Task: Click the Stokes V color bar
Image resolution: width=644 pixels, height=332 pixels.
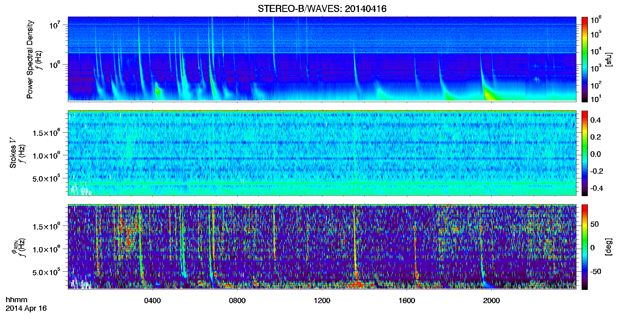Action: (584, 153)
